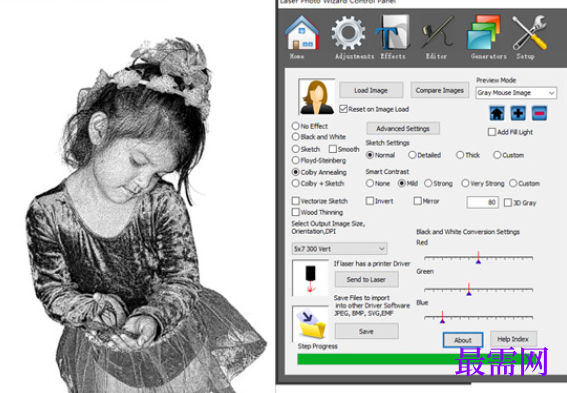The height and width of the screenshot is (393, 567).
Task: Click the Red conversion slider
Action: pos(478,258)
